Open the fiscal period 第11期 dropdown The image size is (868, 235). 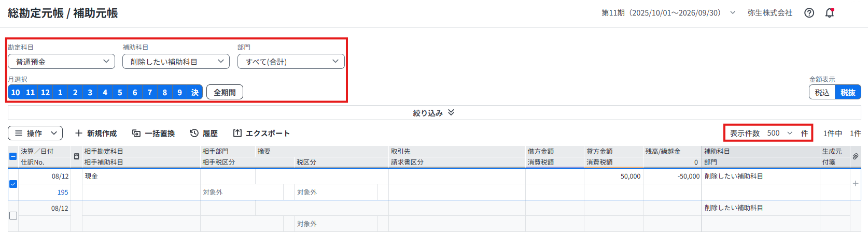coord(668,13)
